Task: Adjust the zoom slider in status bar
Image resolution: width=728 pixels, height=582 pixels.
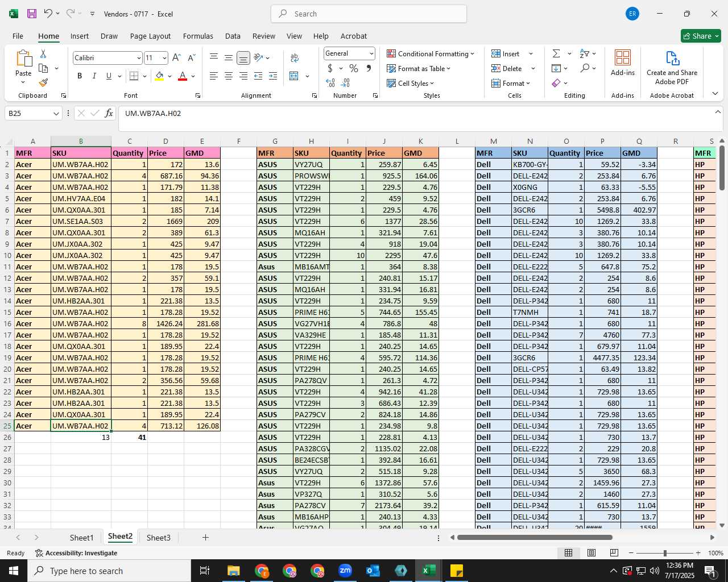Action: tap(664, 553)
